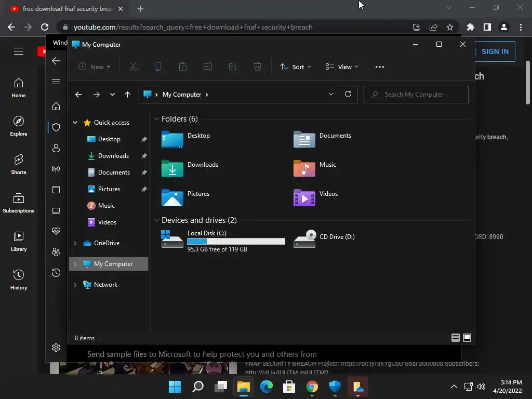Open Microsoft Edge from taskbar
Screen dimensions: 532x399
point(267,387)
